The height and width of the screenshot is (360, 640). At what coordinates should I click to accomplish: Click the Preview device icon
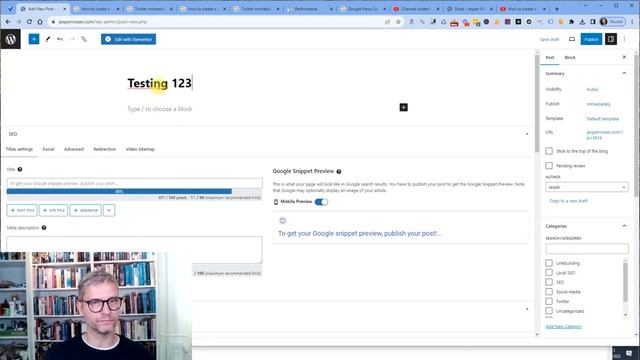pyautogui.click(x=572, y=39)
